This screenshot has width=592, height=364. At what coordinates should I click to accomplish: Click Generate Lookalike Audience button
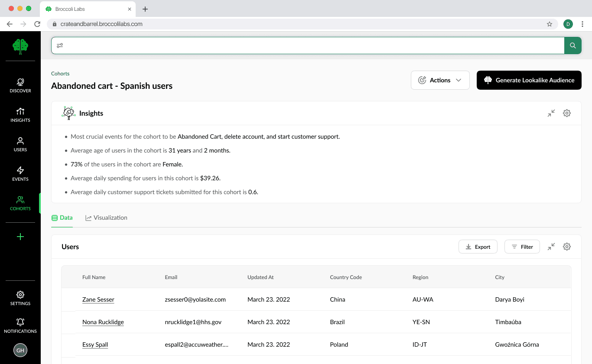click(x=529, y=80)
